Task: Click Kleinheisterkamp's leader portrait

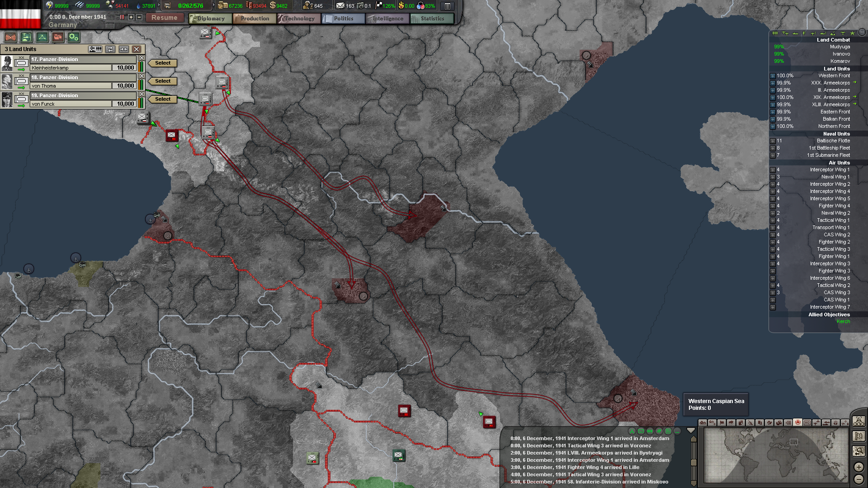Action: pos(7,63)
